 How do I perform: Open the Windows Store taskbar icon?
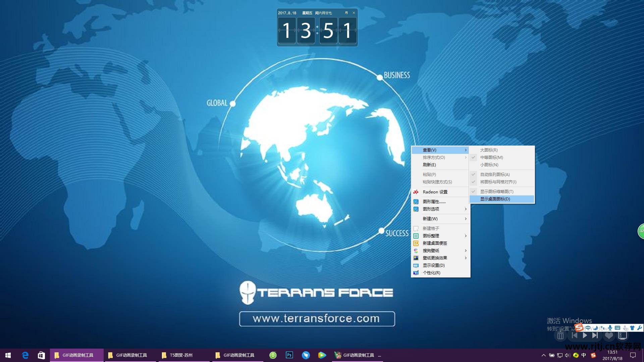(x=41, y=355)
